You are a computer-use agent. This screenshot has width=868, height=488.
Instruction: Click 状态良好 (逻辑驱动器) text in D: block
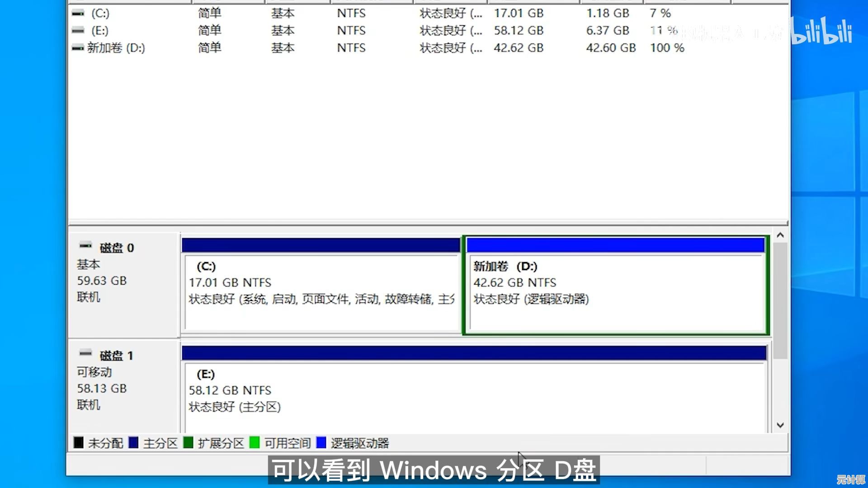531,299
